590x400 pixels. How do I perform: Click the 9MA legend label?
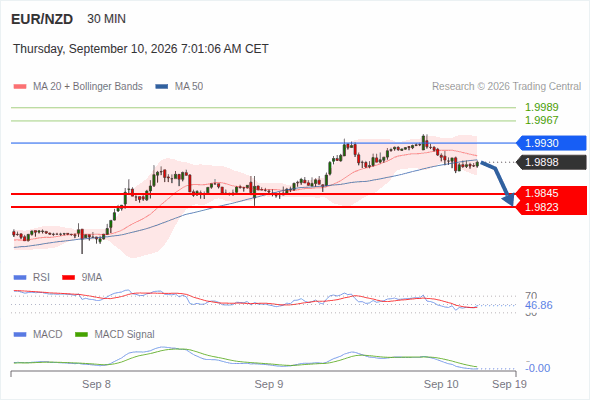[x=92, y=277]
